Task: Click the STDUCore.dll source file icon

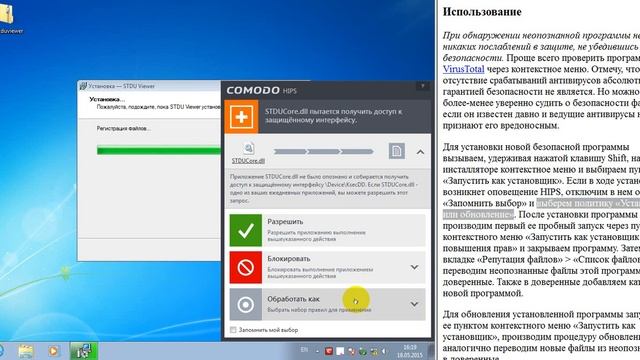Action: (249, 148)
